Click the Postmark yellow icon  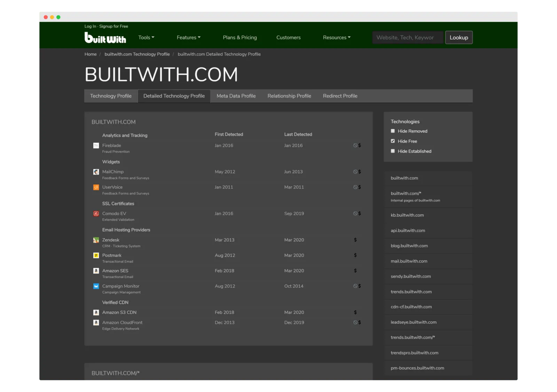[96, 255]
